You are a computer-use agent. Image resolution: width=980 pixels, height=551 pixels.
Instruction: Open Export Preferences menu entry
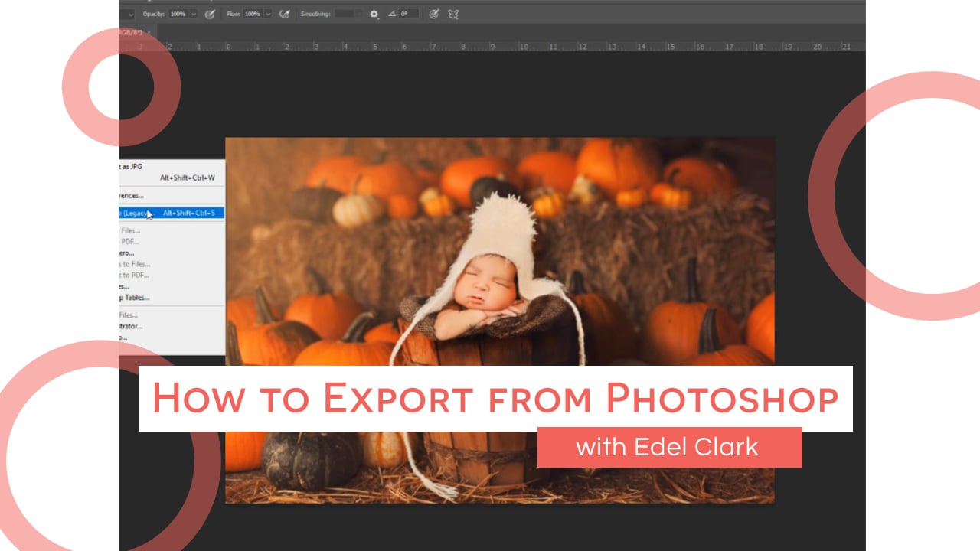pos(171,196)
